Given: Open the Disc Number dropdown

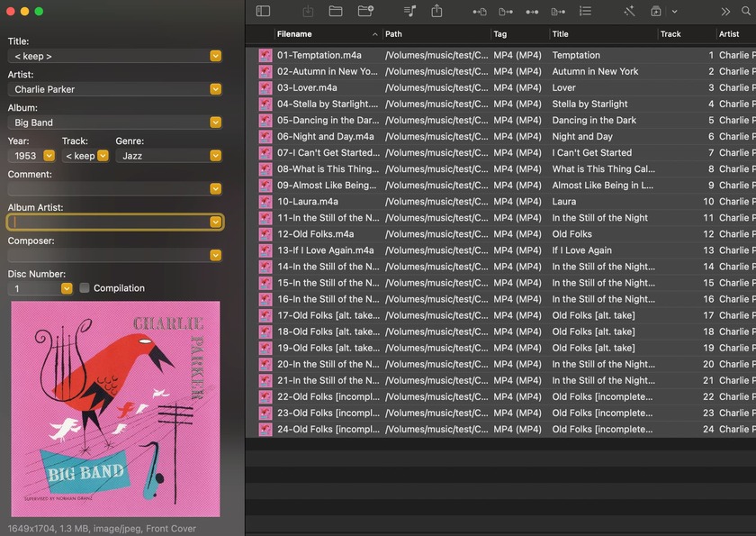Looking at the screenshot, I should click(67, 288).
